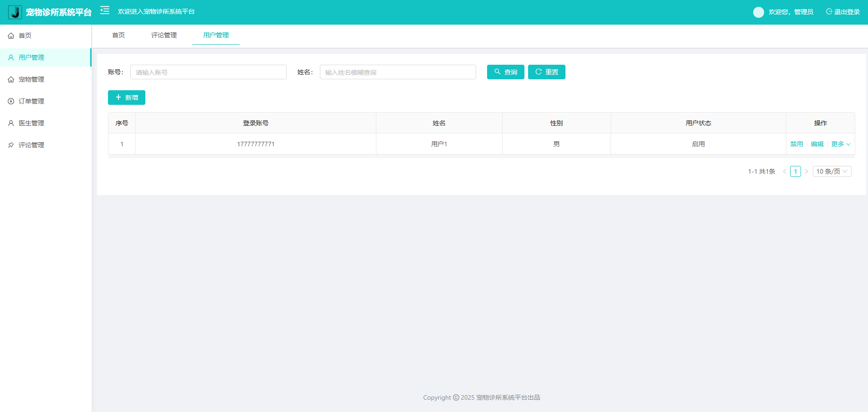Open 订单管理 in the sidebar

(46, 101)
